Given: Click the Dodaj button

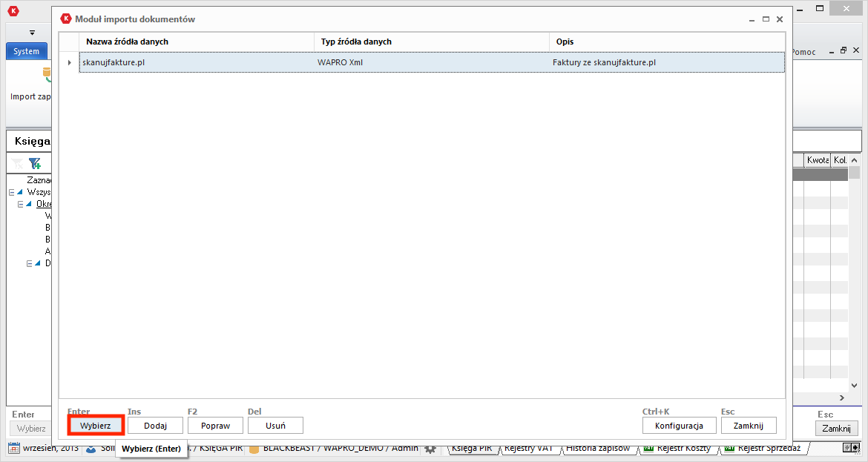Looking at the screenshot, I should [155, 426].
